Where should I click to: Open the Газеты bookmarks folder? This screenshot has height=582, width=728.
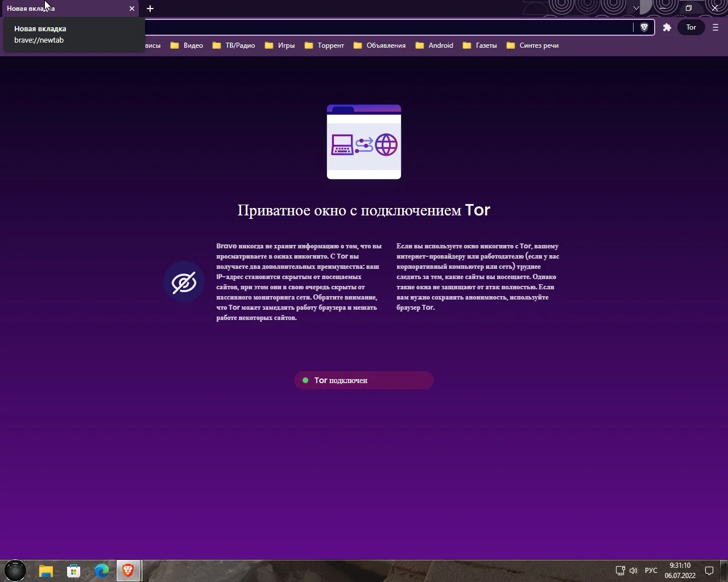(x=480, y=45)
